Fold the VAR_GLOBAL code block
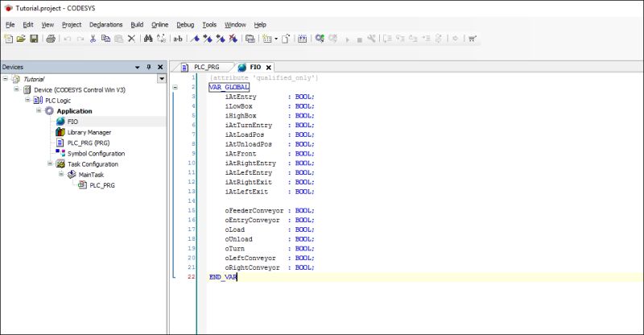644x335 pixels. point(175,87)
